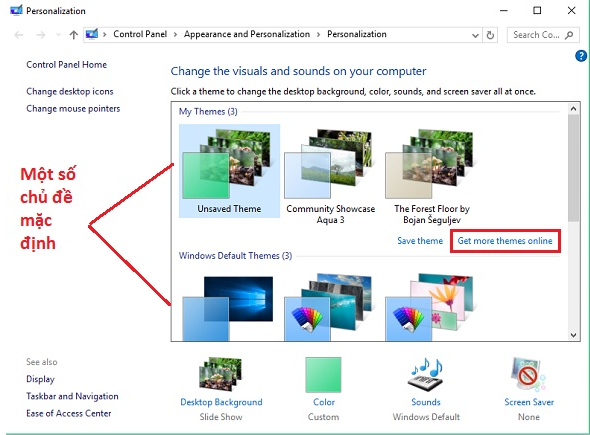Screen dimensions: 590x435
Task: Expand chevron after Appearance and Personalization
Action: click(318, 35)
